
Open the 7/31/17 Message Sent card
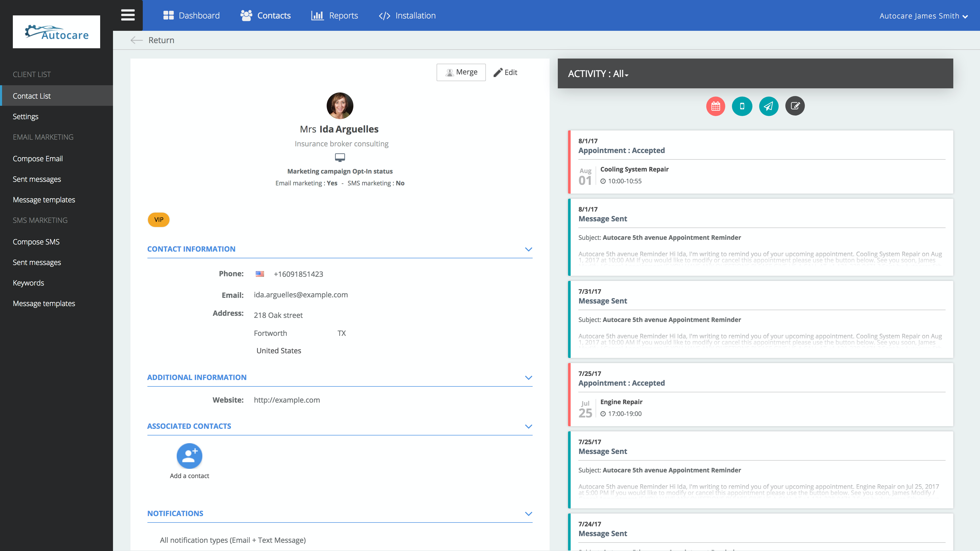pyautogui.click(x=760, y=319)
